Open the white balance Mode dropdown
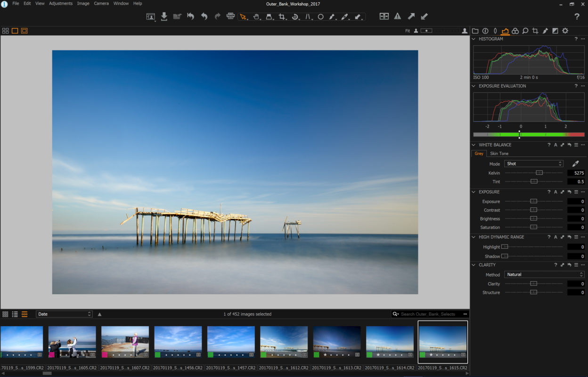 tap(533, 164)
